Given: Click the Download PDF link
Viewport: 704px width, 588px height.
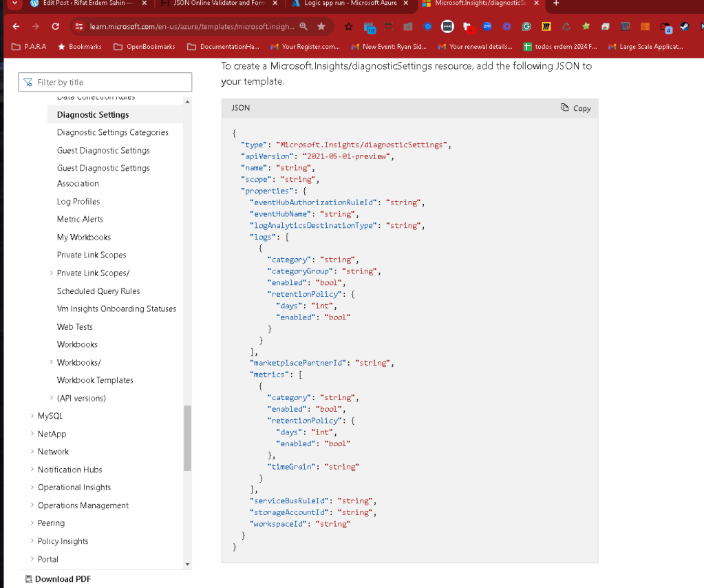Looking at the screenshot, I should click(x=58, y=579).
